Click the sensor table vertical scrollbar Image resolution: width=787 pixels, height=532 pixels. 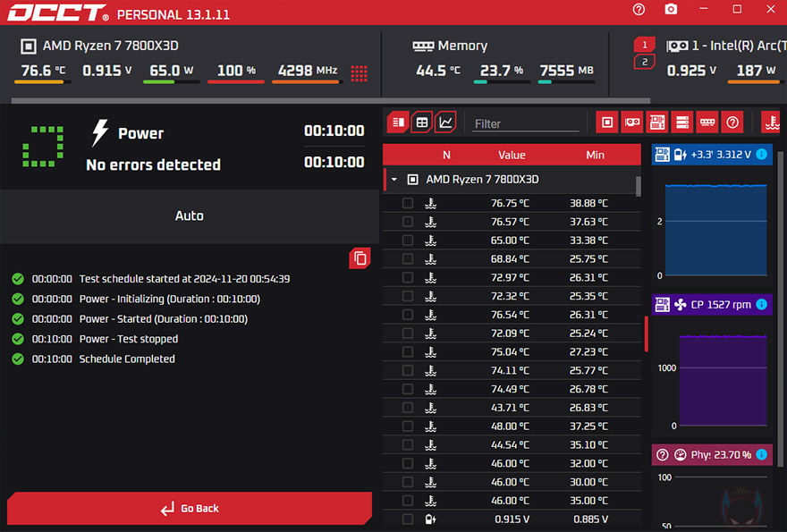(638, 186)
